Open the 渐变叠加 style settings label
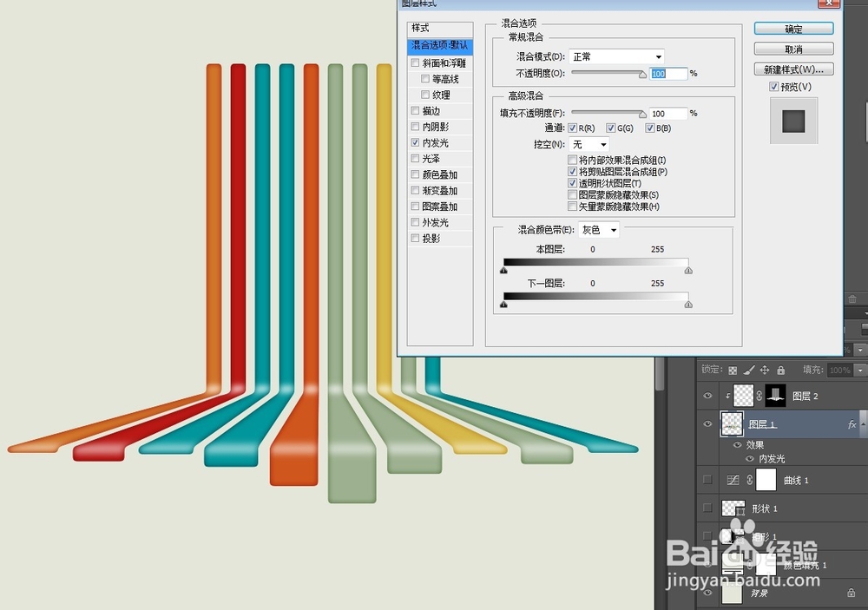The image size is (868, 610). point(440,191)
